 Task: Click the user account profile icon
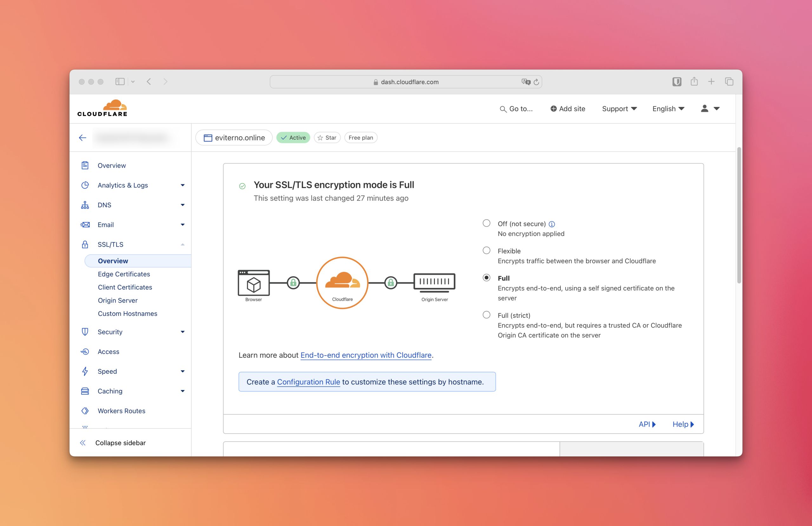[x=704, y=108]
